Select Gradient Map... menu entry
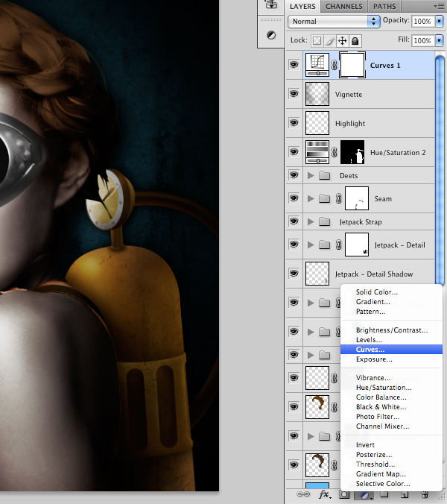 (391, 473)
